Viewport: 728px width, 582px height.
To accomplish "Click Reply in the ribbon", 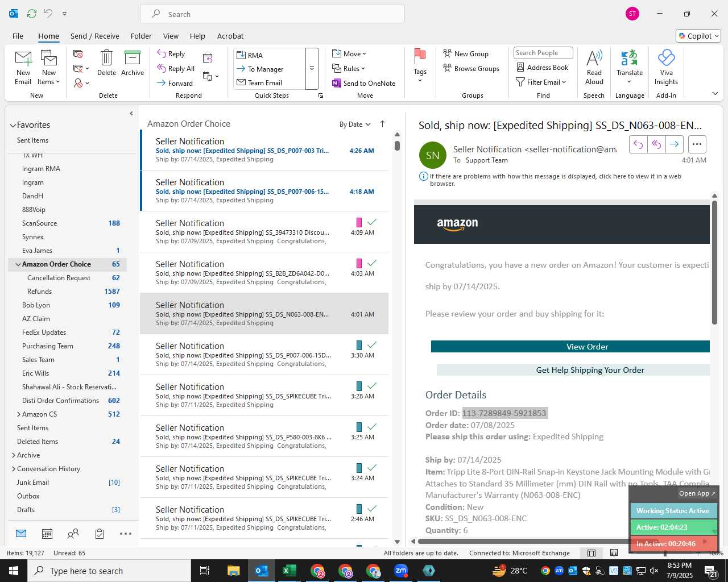I will 171,54.
